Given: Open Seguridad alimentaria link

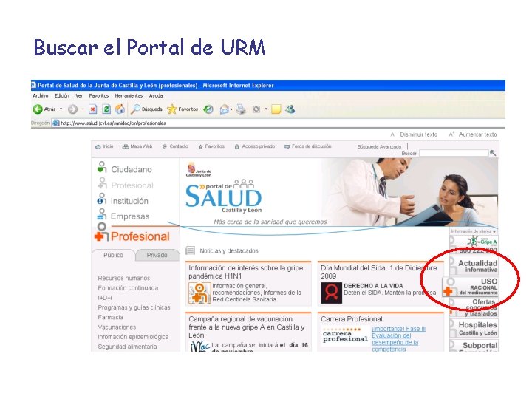Looking at the screenshot, I should point(127,347).
